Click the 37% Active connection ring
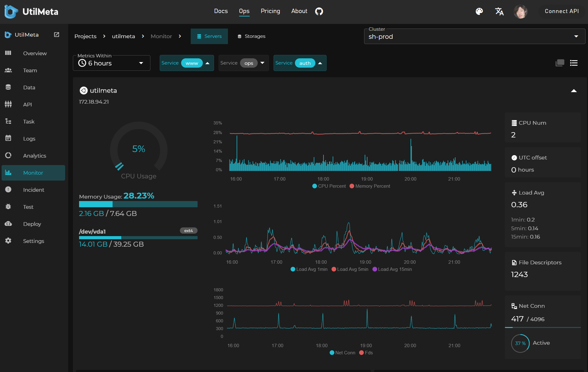The image size is (588, 372). 520,343
